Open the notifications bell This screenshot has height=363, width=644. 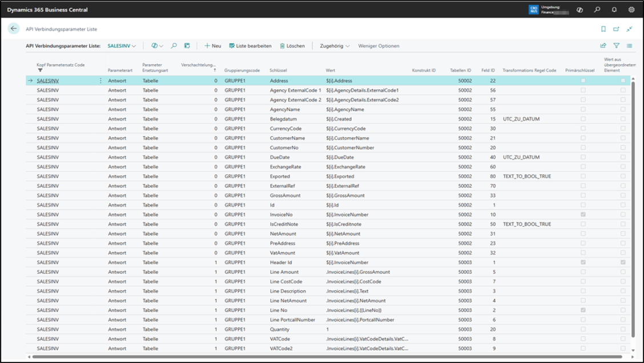click(x=614, y=10)
